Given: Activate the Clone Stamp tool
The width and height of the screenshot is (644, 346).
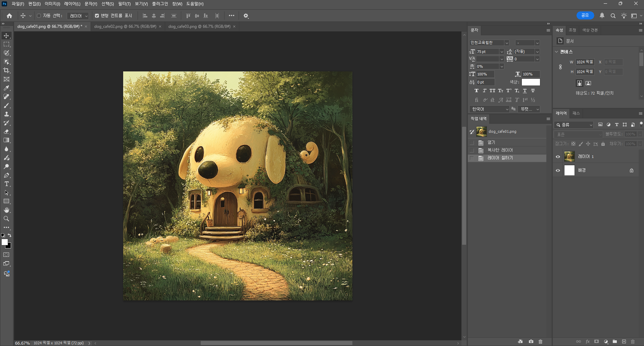Looking at the screenshot, I should tap(6, 114).
